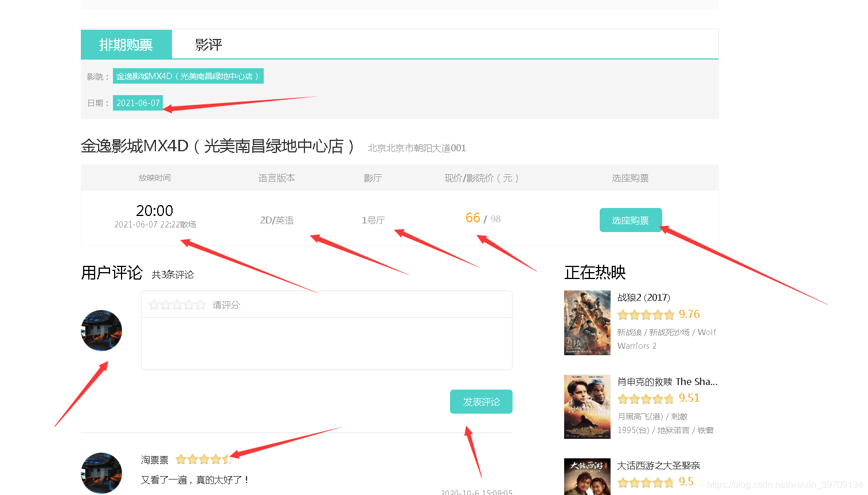Click the star rating under 肖申克的救赎
This screenshot has width=868, height=495.
click(646, 399)
